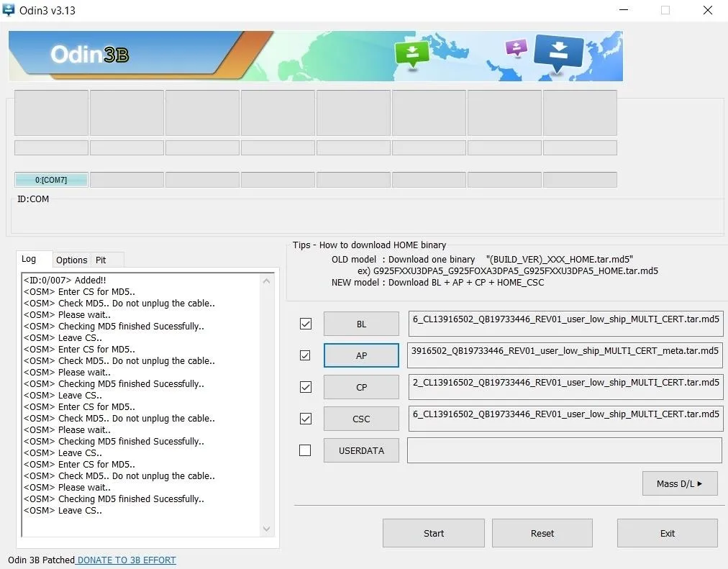The image size is (728, 569).
Task: Click the BL button to choose file
Action: 361,324
